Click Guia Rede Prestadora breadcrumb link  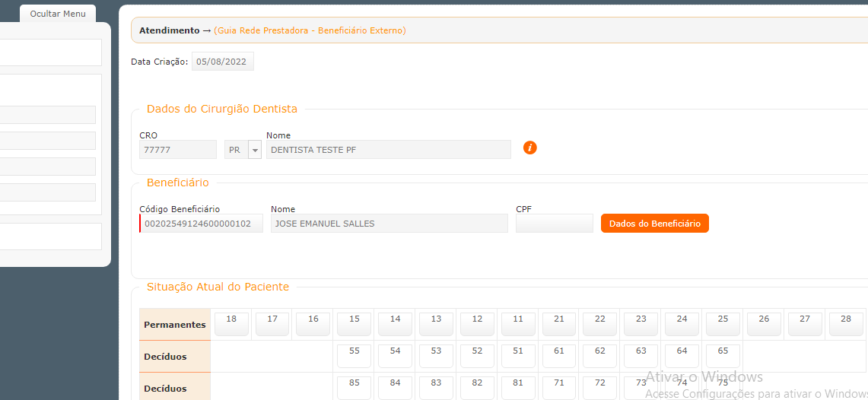coord(310,30)
